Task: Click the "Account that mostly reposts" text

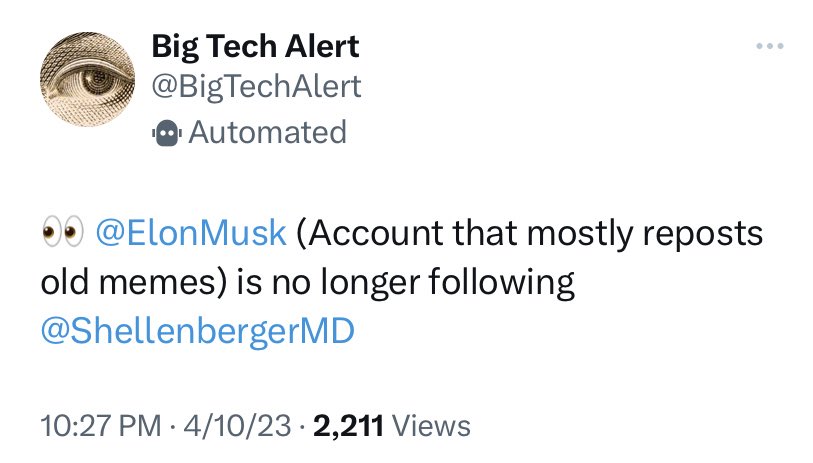Action: point(530,234)
